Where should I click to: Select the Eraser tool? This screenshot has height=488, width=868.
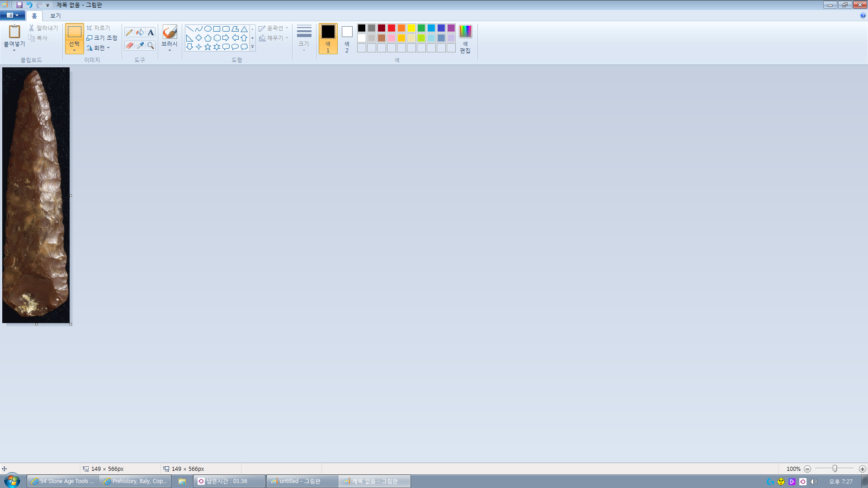tap(129, 46)
